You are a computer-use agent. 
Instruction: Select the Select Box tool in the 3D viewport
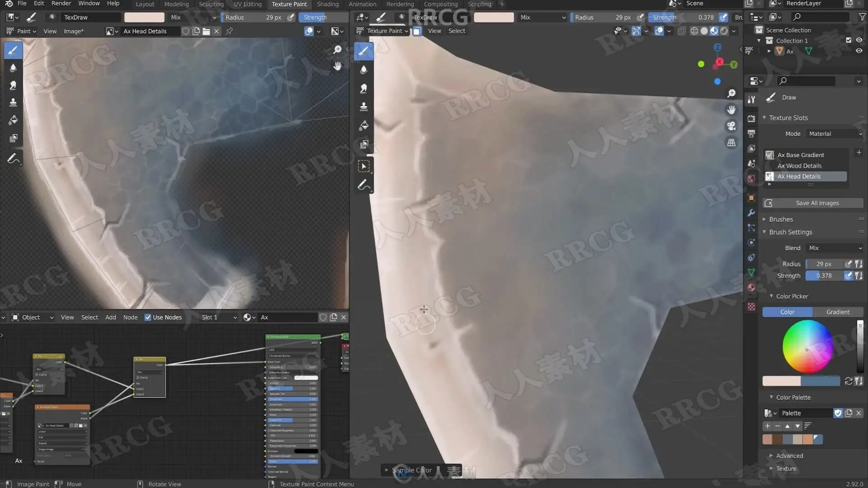pos(363,166)
